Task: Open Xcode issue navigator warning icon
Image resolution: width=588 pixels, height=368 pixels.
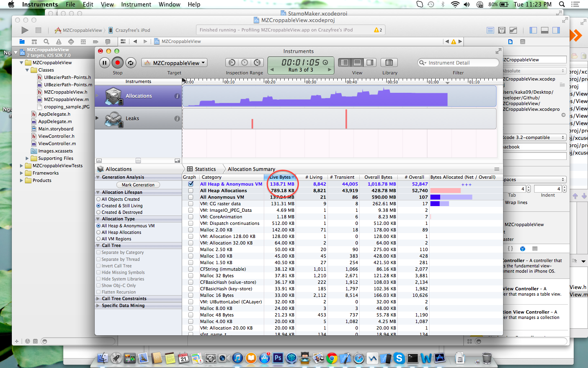Action: (x=59, y=42)
